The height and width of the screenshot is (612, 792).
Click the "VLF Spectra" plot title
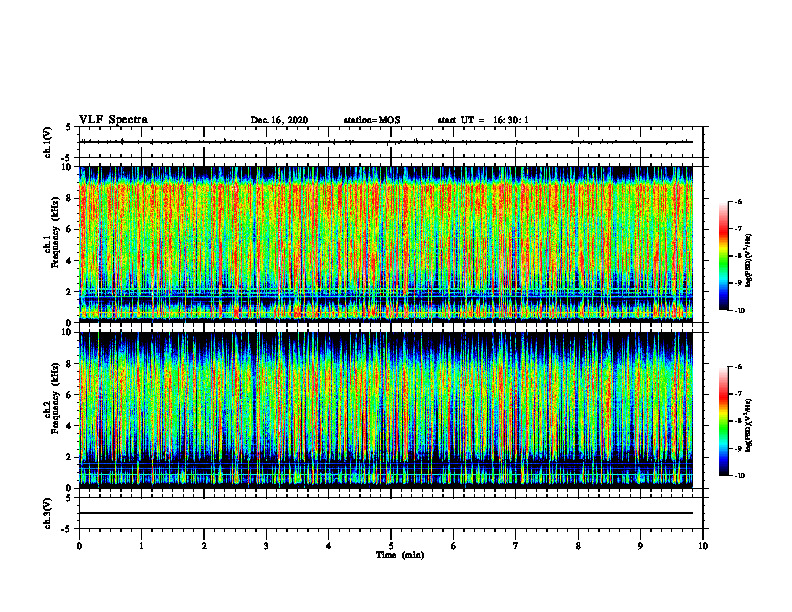pyautogui.click(x=113, y=119)
